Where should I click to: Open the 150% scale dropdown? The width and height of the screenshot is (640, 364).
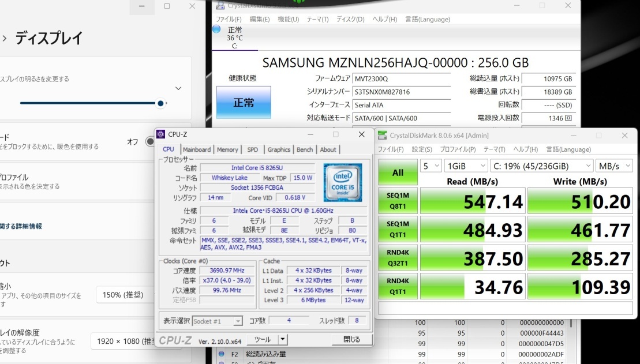[125, 295]
